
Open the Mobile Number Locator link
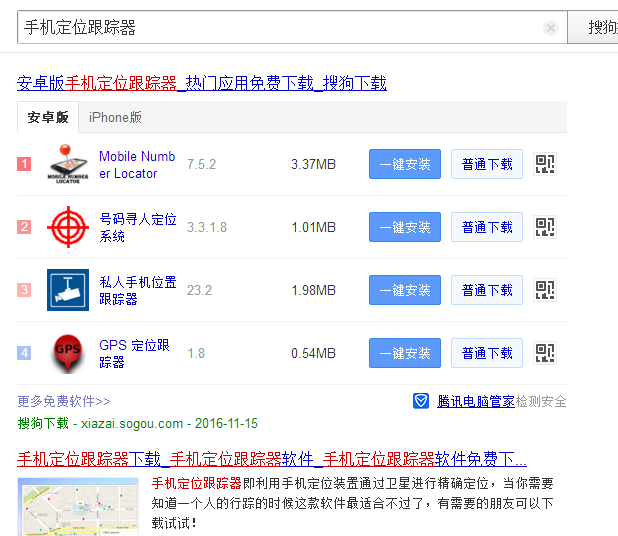click(137, 165)
